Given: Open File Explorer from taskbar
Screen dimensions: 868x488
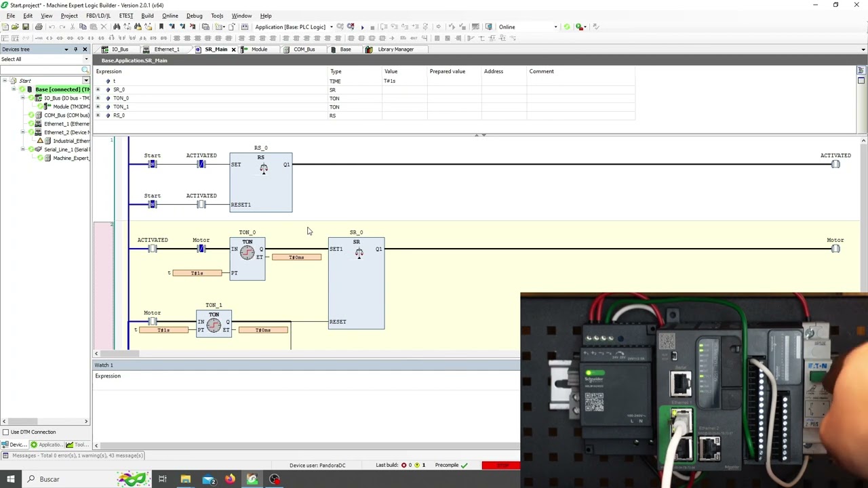Looking at the screenshot, I should coord(185,479).
